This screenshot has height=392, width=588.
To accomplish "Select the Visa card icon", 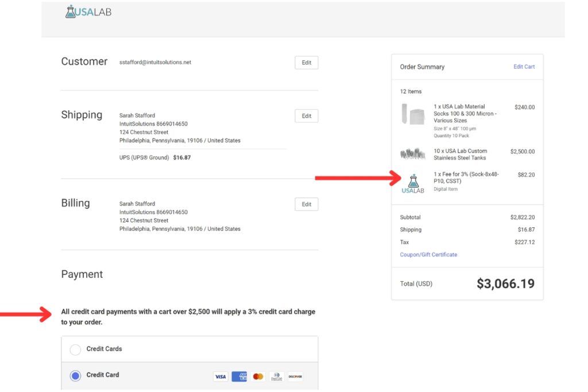I will click(220, 377).
